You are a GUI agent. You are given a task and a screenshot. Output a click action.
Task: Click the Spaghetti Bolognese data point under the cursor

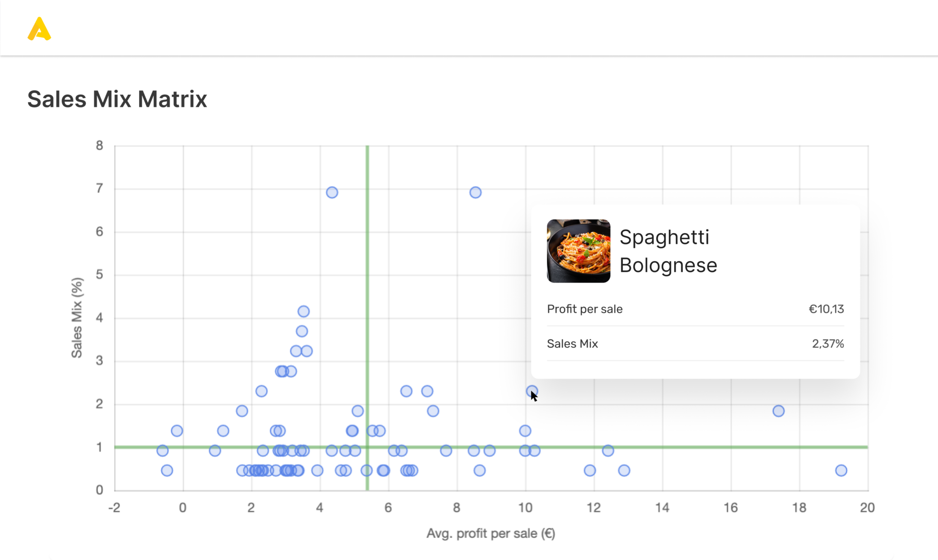click(531, 391)
